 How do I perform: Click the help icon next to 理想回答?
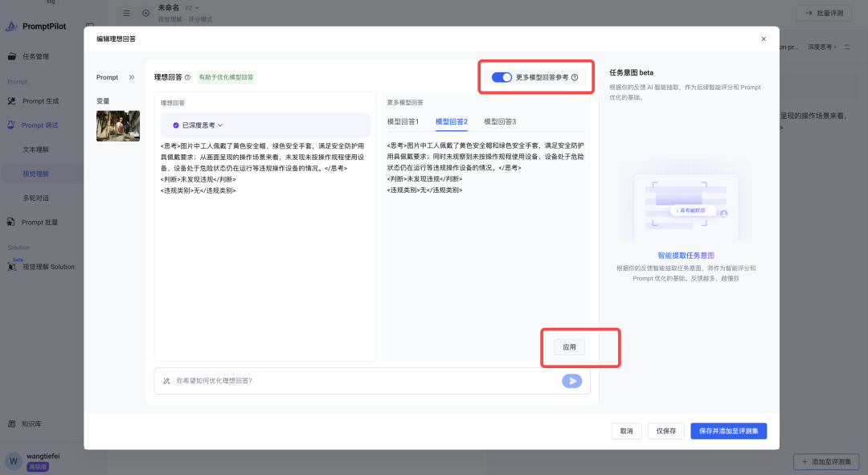187,78
